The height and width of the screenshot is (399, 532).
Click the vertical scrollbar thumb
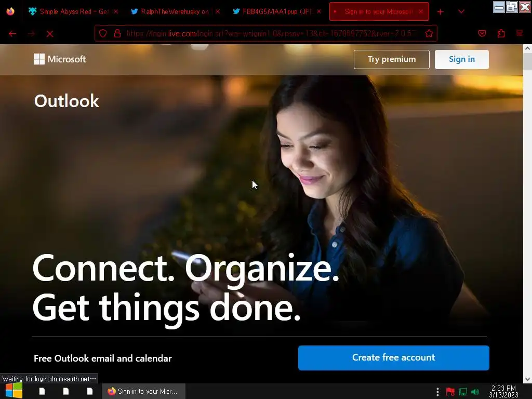point(528,62)
